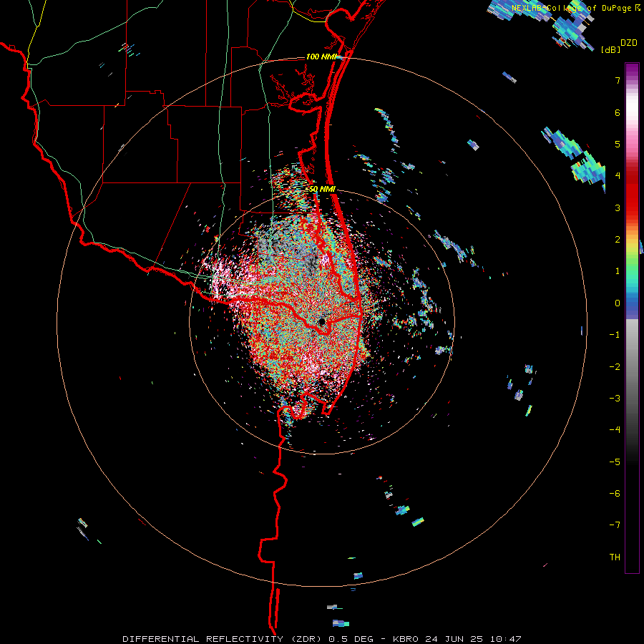
Task: Click the "KBRO" station identifier in caption
Action: [406, 639]
